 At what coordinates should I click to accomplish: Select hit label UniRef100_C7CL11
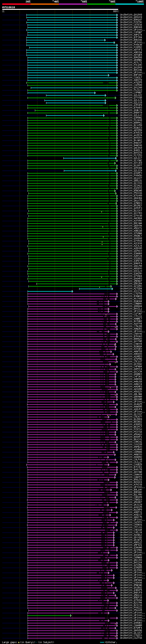point(131,316)
